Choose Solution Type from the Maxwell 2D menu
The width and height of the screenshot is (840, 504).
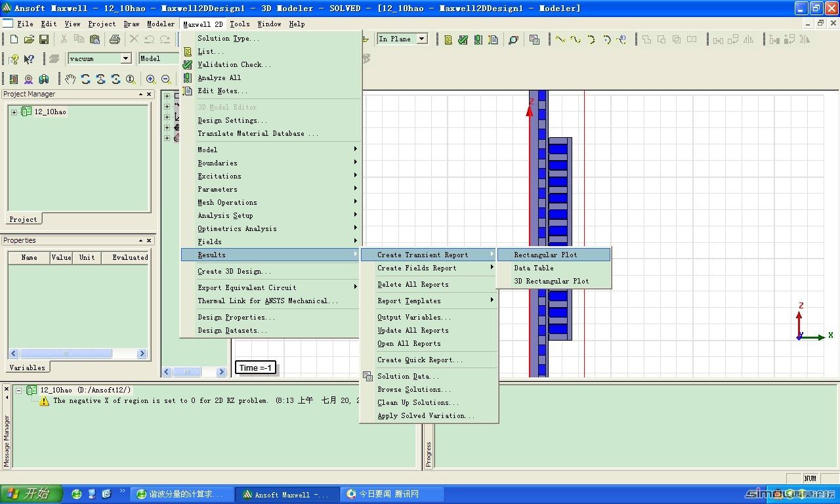(x=271, y=38)
